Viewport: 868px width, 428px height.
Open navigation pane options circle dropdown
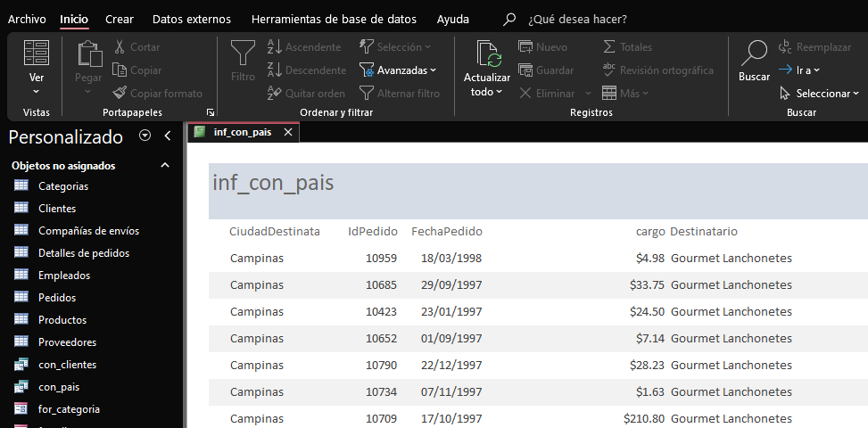click(x=145, y=136)
